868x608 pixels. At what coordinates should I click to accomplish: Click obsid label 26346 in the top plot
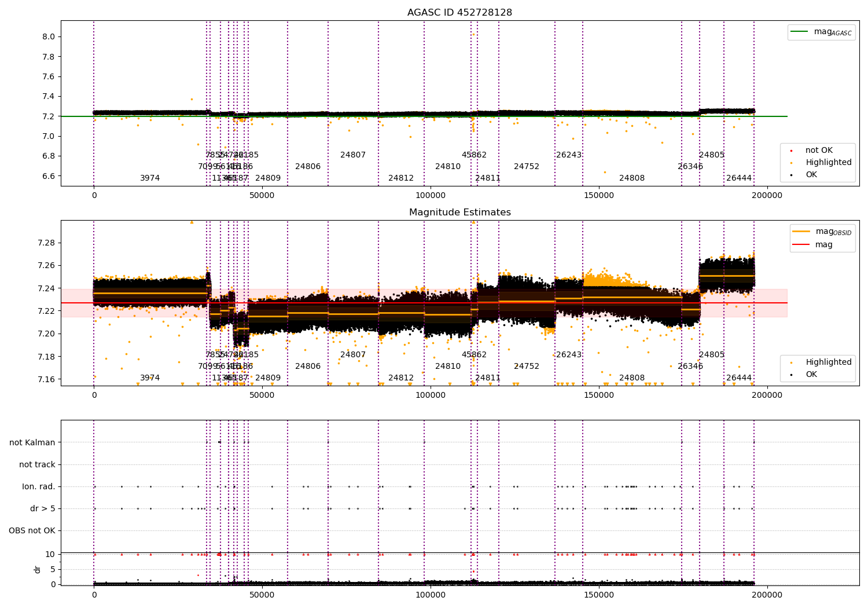coord(690,167)
